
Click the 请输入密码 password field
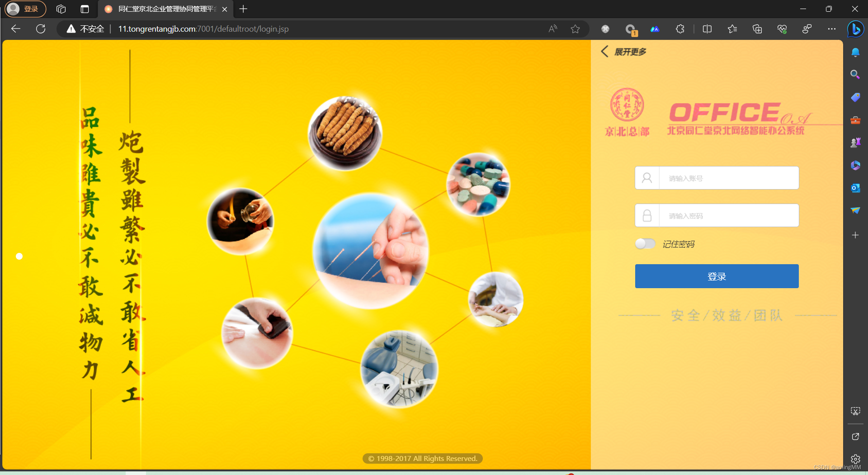717,215
